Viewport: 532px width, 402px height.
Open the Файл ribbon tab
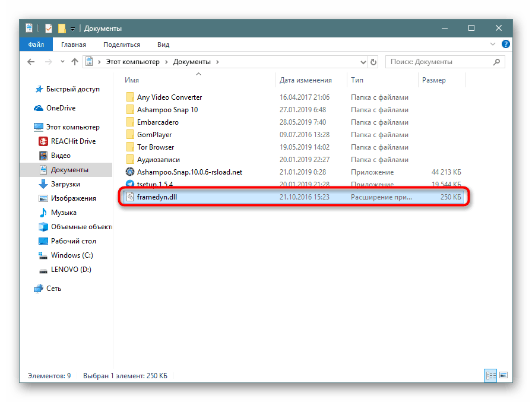[36, 45]
